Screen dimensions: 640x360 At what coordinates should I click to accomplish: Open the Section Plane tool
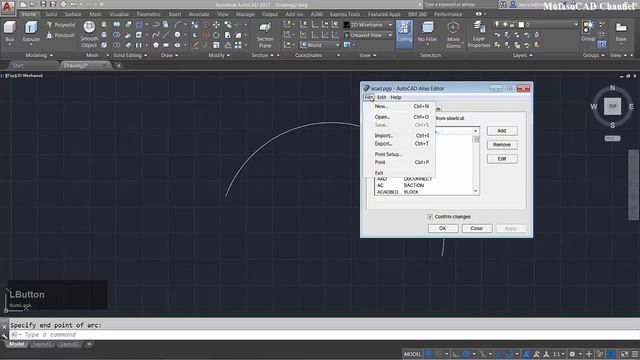click(265, 35)
